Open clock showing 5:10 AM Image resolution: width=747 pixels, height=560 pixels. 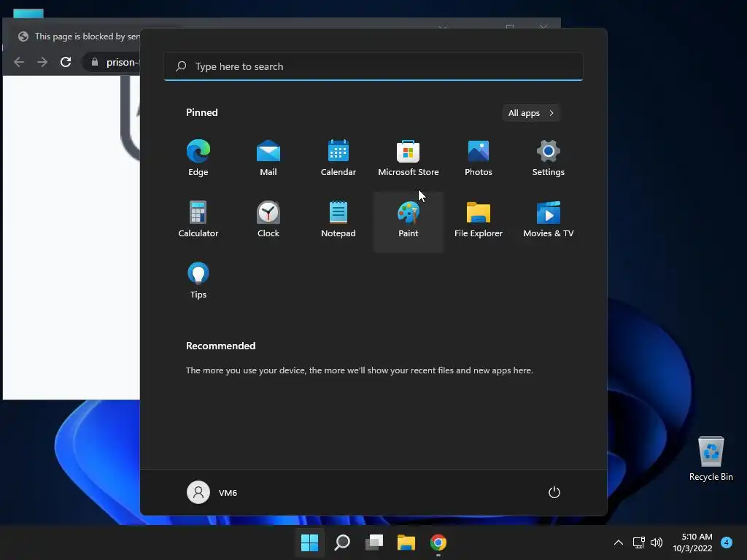[x=692, y=542]
